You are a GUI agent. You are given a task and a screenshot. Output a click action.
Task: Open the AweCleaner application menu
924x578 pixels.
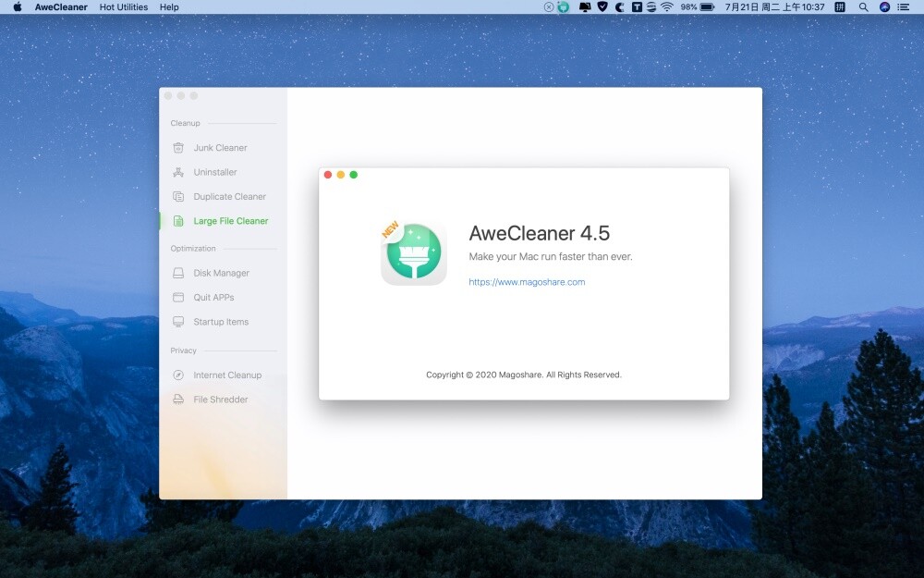[61, 7]
